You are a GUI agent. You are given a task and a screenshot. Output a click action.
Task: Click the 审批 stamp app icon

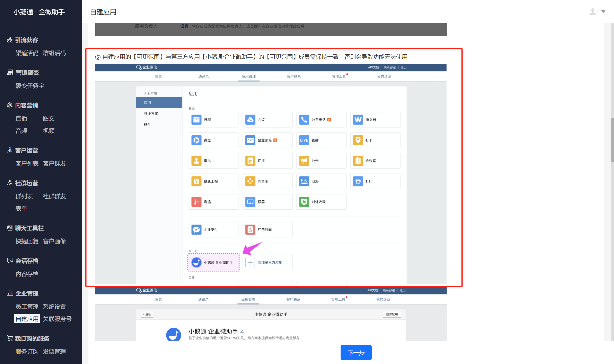[x=196, y=161]
